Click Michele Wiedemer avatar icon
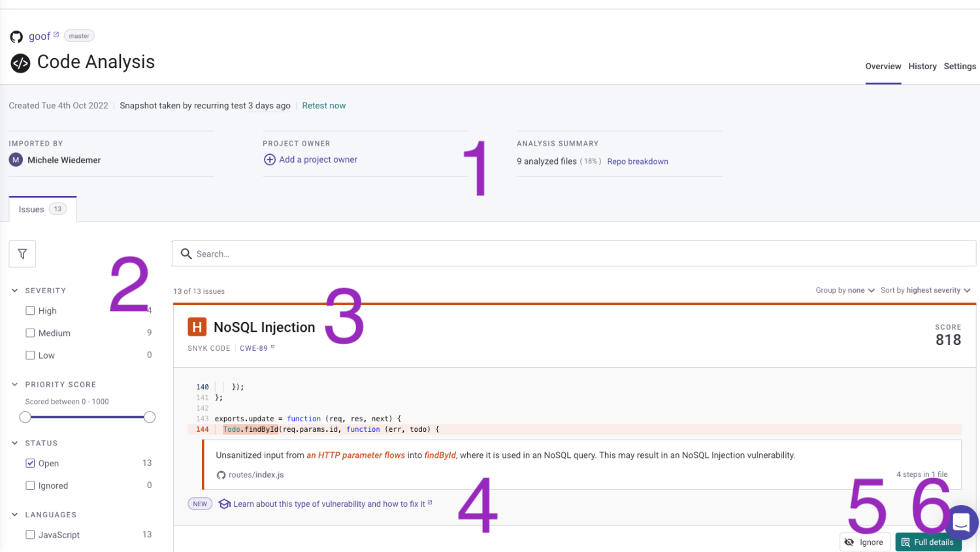Viewport: 980px width, 552px height. pos(16,159)
